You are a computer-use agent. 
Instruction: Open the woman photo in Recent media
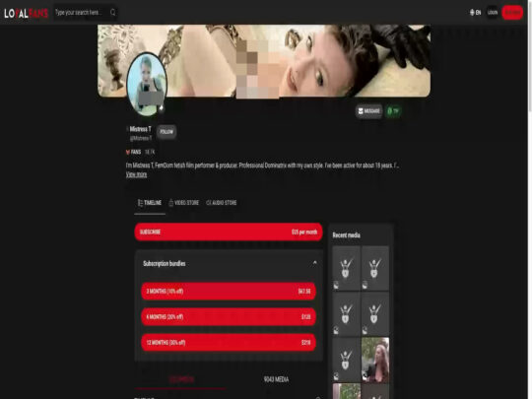pyautogui.click(x=375, y=360)
